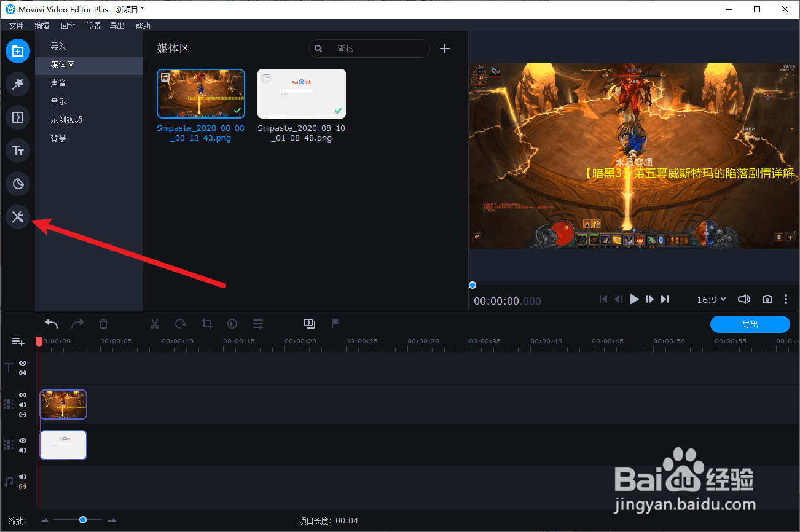Open the 编辑 menu
The width and height of the screenshot is (800, 532).
point(42,26)
